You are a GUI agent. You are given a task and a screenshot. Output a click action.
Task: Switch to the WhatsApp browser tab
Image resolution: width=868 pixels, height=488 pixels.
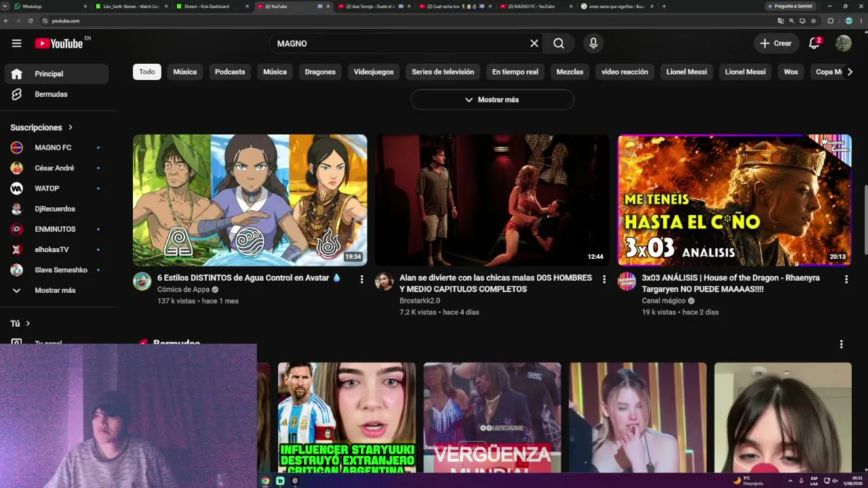[x=50, y=6]
